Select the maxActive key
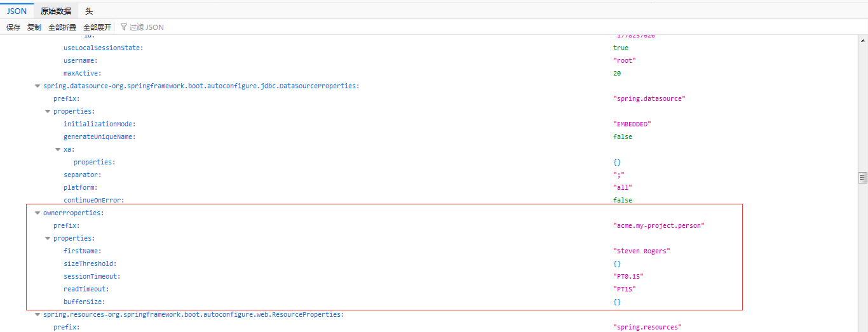Image resolution: width=868 pixels, height=332 pixels. click(x=82, y=73)
